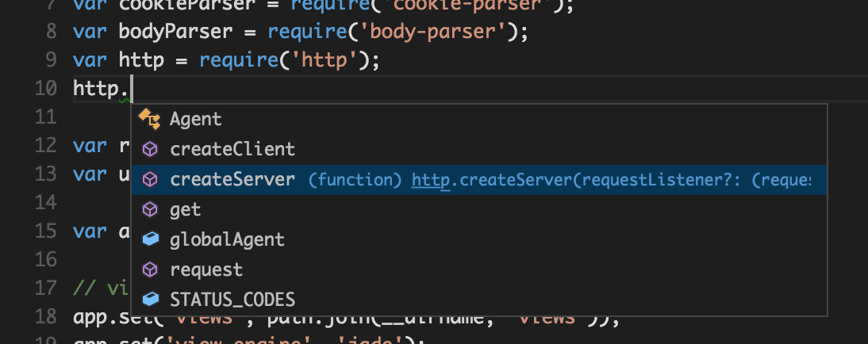Image resolution: width=868 pixels, height=344 pixels.
Task: Click the cube icon on the createServer row
Action: [x=149, y=180]
